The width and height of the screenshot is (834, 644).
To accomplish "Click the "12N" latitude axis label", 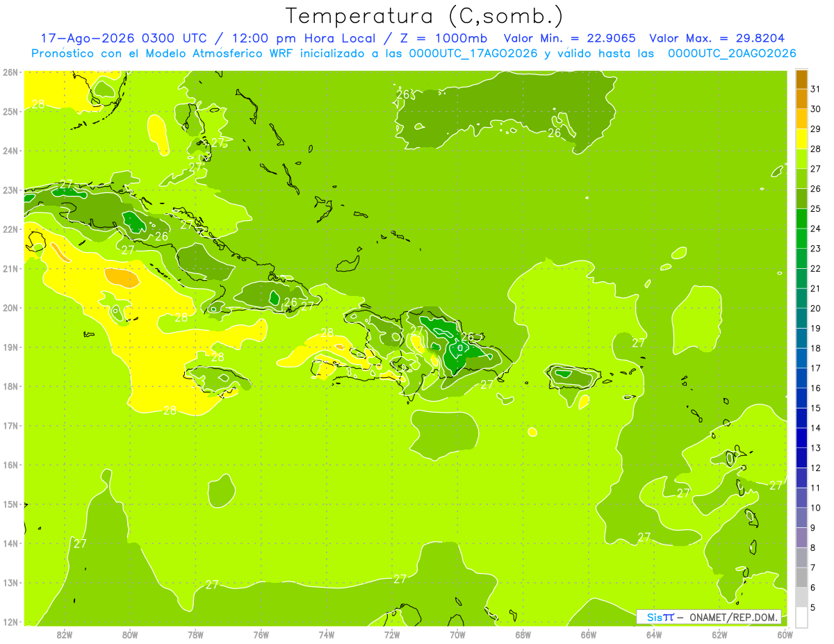I will click(x=10, y=622).
